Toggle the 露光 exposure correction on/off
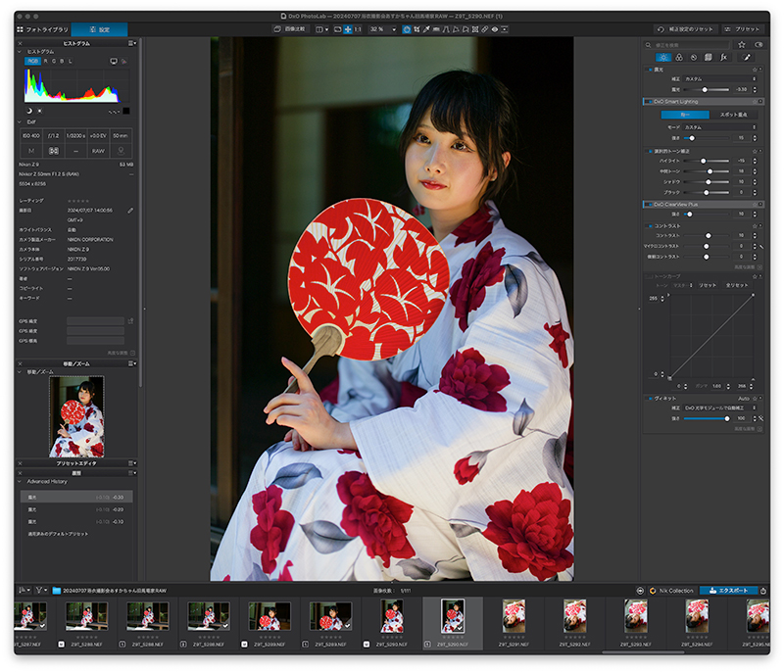The width and height of the screenshot is (784, 672). coord(649,70)
